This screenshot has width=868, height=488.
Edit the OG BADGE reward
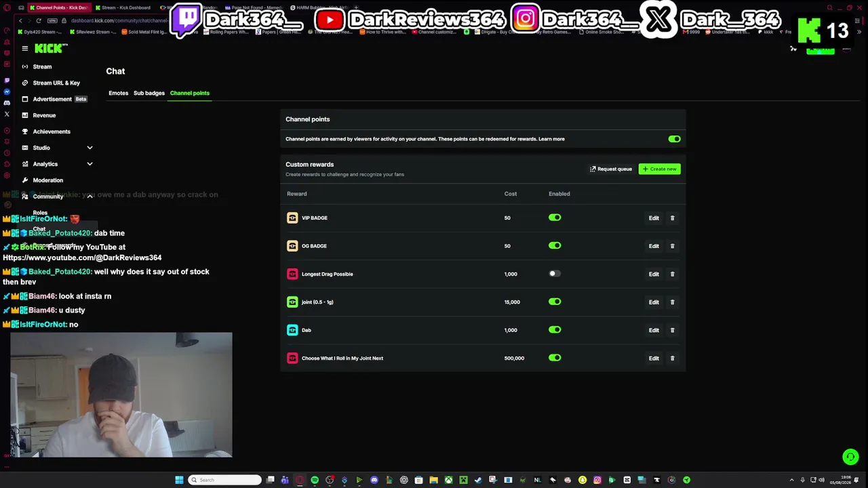click(x=654, y=246)
